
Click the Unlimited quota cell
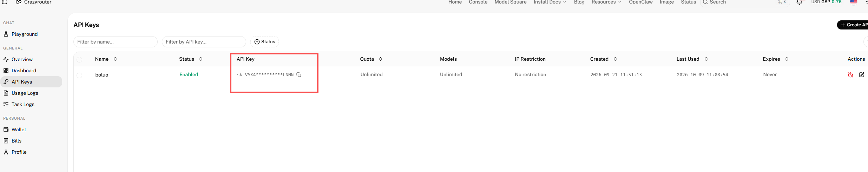click(371, 74)
